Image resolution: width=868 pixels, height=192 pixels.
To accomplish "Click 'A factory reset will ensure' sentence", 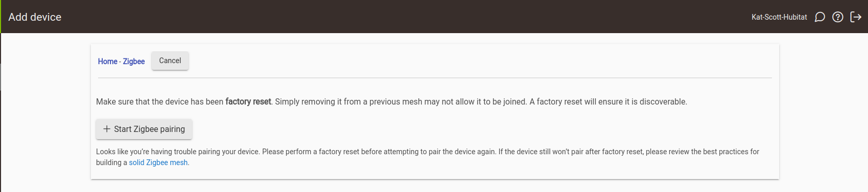I will [608, 101].
